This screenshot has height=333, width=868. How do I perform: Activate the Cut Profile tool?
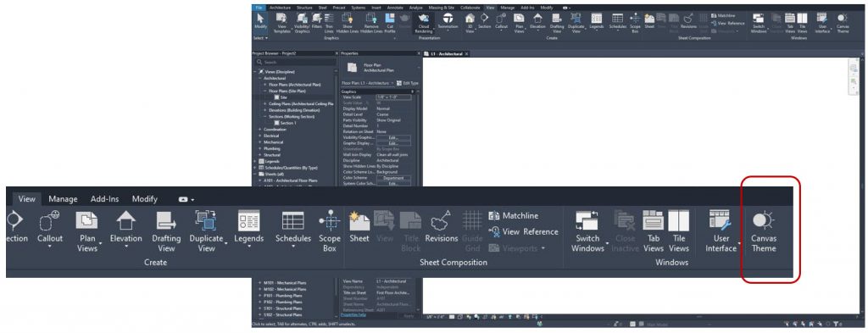click(390, 23)
